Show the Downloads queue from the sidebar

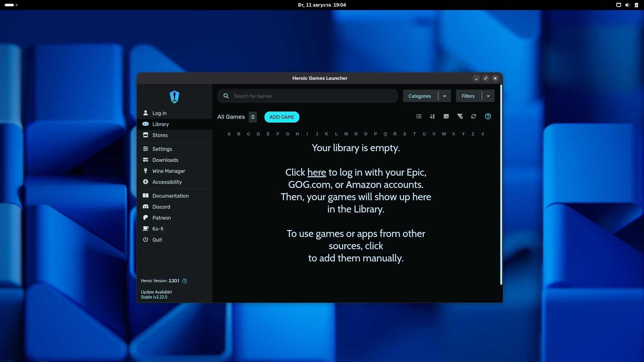coord(175,160)
